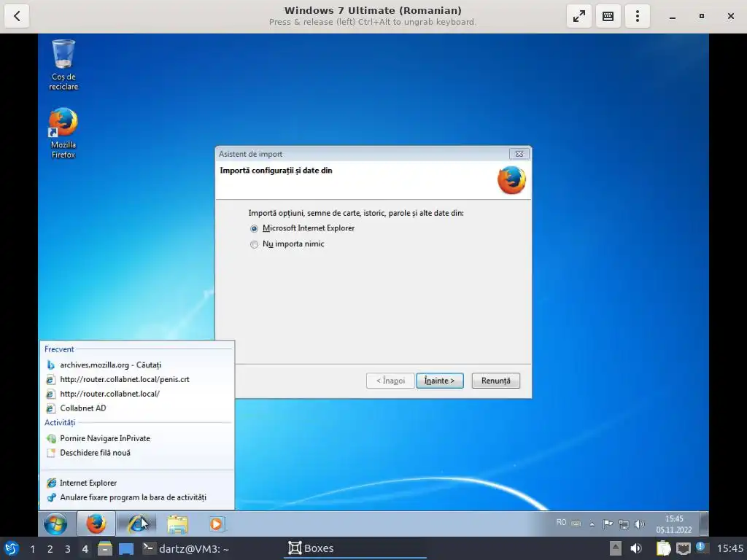Switch to workspace 4
The image size is (747, 560).
pos(85,549)
